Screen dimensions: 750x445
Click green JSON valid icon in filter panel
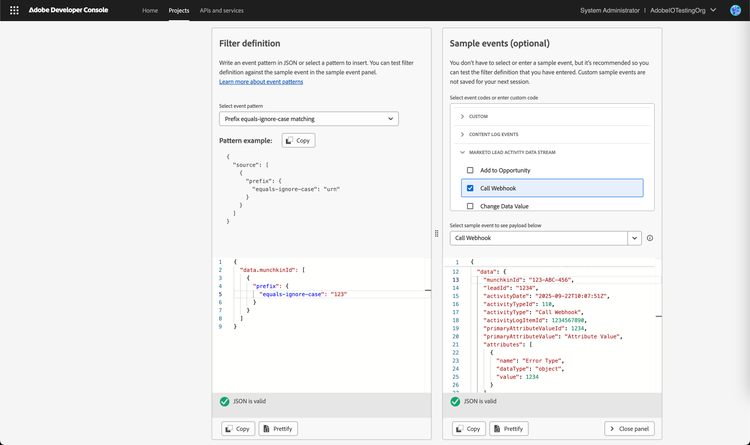click(225, 401)
